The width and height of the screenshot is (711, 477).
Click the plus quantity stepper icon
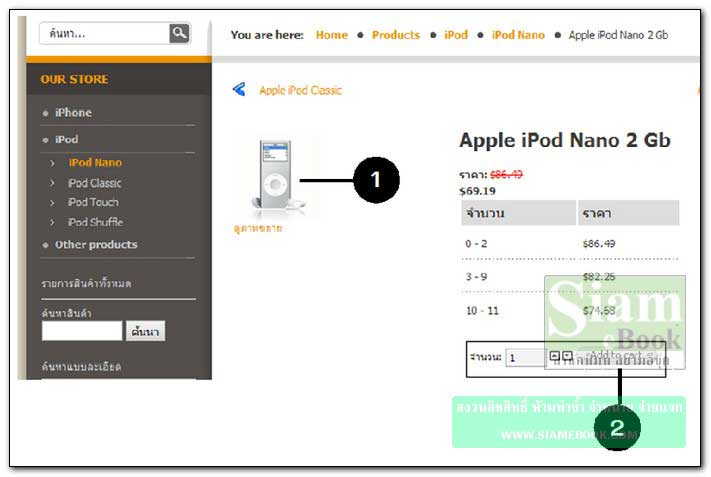click(554, 356)
